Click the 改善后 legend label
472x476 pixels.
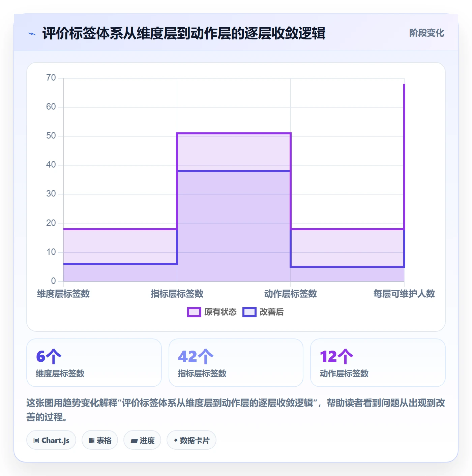(271, 312)
